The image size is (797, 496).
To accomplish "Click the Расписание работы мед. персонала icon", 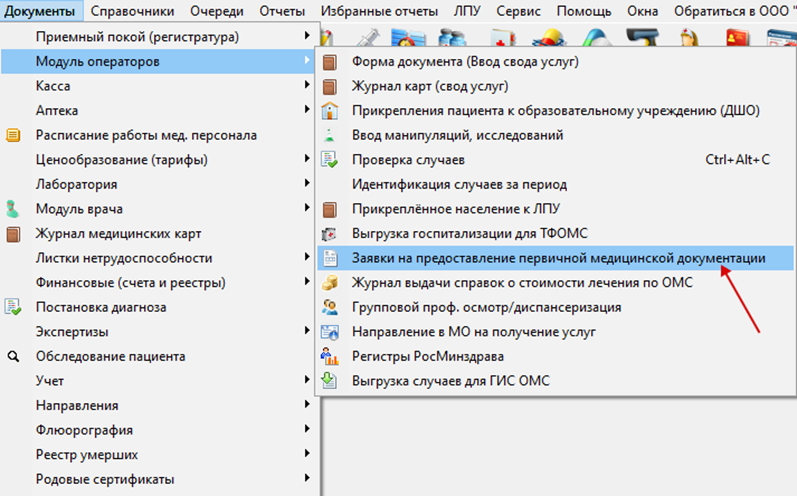I will 13,135.
